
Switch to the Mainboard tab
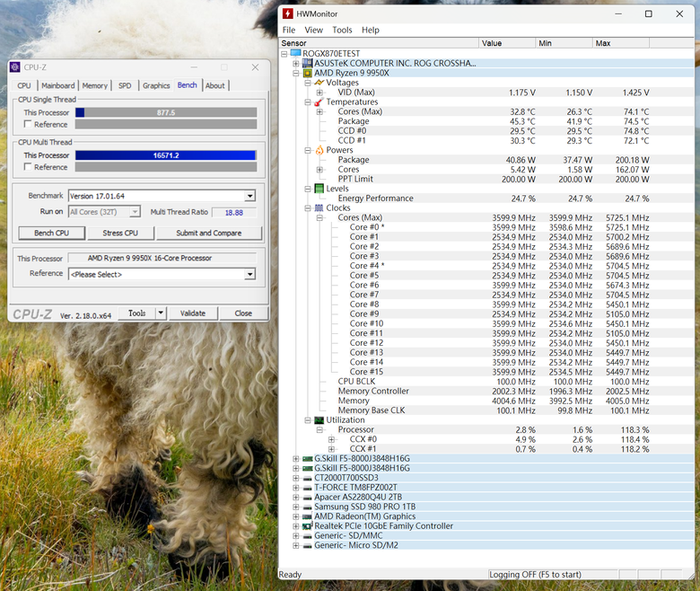coord(58,85)
